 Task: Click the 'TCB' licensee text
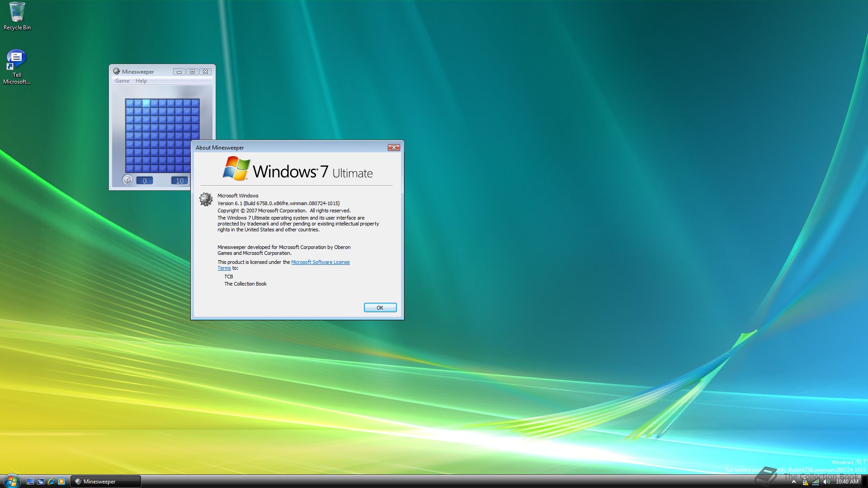(229, 277)
